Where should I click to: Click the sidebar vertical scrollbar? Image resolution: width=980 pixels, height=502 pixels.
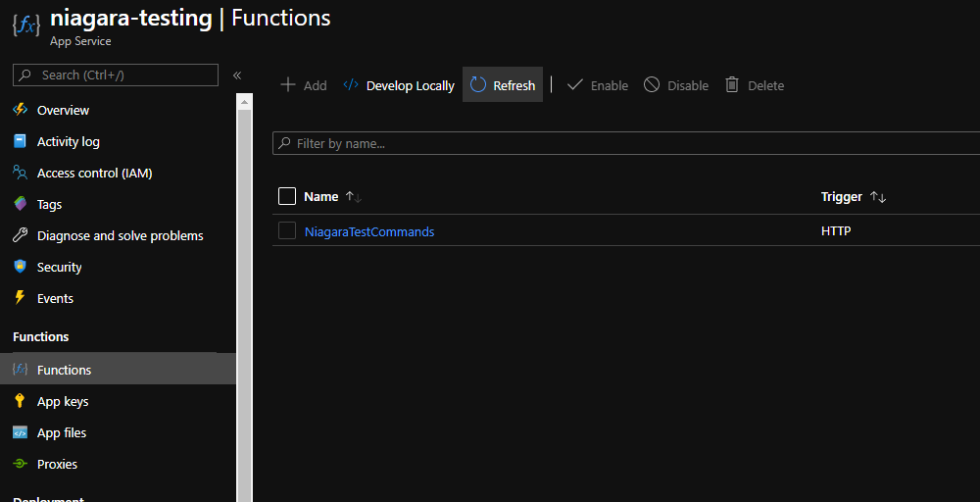pos(245,294)
